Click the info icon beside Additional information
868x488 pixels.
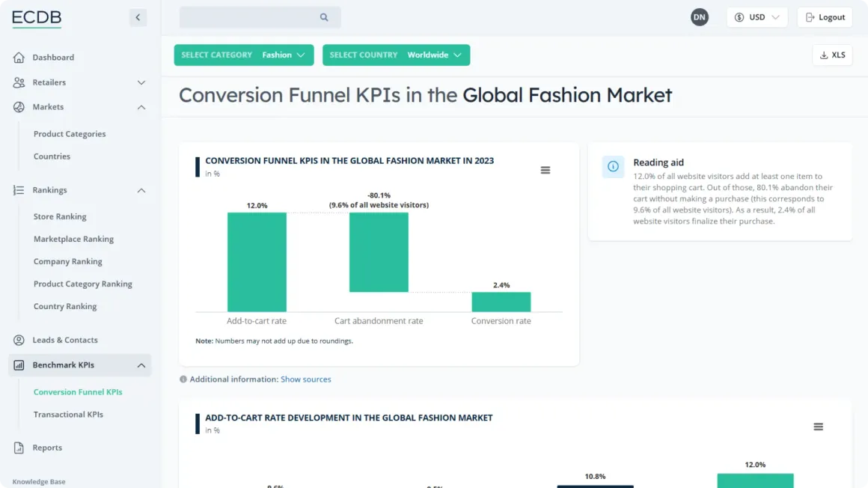(x=183, y=379)
